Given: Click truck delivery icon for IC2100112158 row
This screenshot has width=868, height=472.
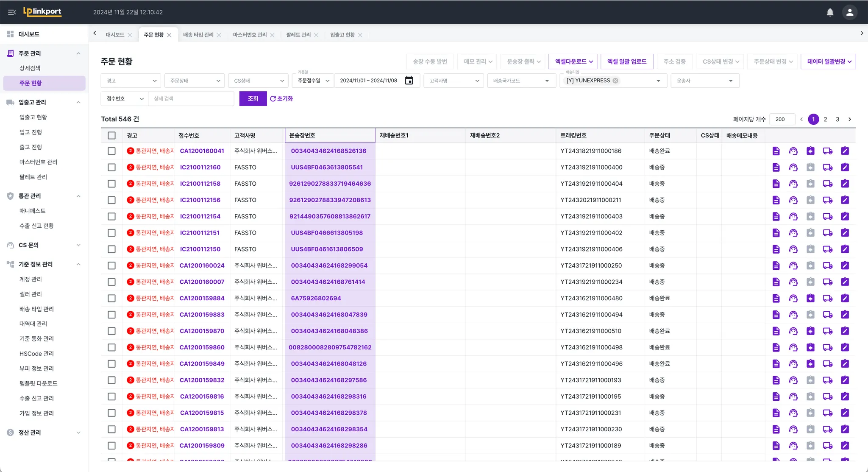Looking at the screenshot, I should [827, 184].
